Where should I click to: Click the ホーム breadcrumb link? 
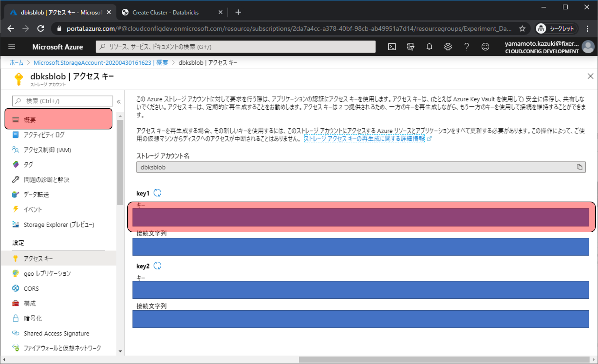click(x=16, y=63)
